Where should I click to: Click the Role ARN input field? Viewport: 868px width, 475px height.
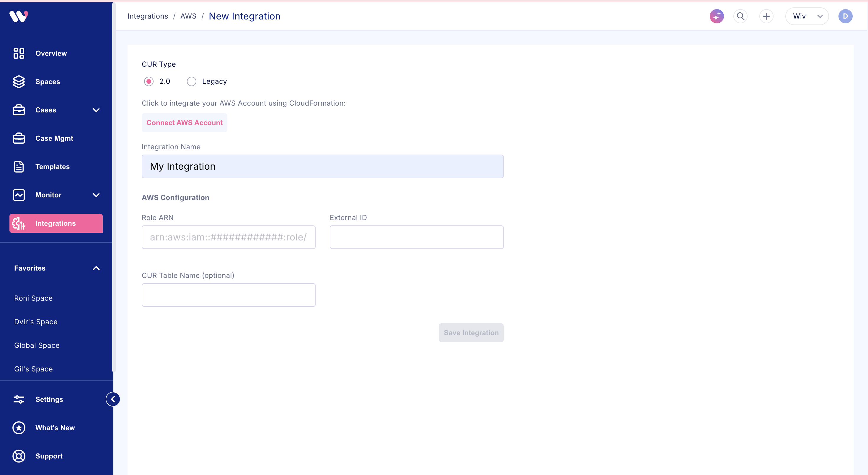pyautogui.click(x=229, y=237)
